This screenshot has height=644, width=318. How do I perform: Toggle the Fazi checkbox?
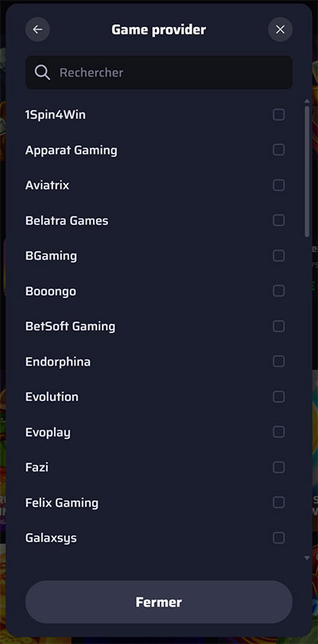pyautogui.click(x=278, y=467)
